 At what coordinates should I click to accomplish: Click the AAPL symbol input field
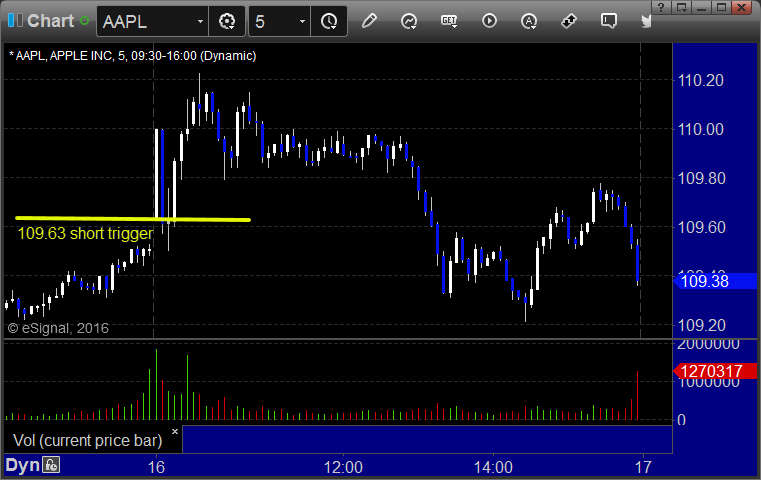[146, 22]
